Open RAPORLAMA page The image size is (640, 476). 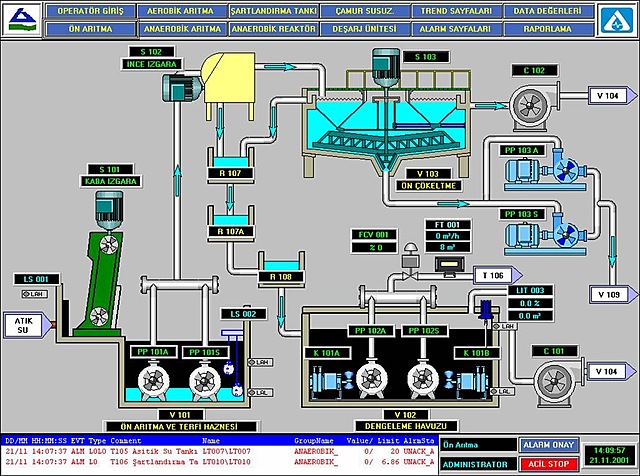pyautogui.click(x=548, y=29)
